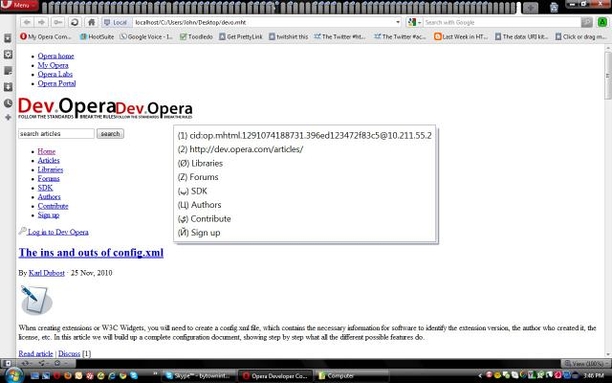Follow the Home navigation link
Image resolution: width=612 pixels, height=383 pixels.
pos(46,151)
